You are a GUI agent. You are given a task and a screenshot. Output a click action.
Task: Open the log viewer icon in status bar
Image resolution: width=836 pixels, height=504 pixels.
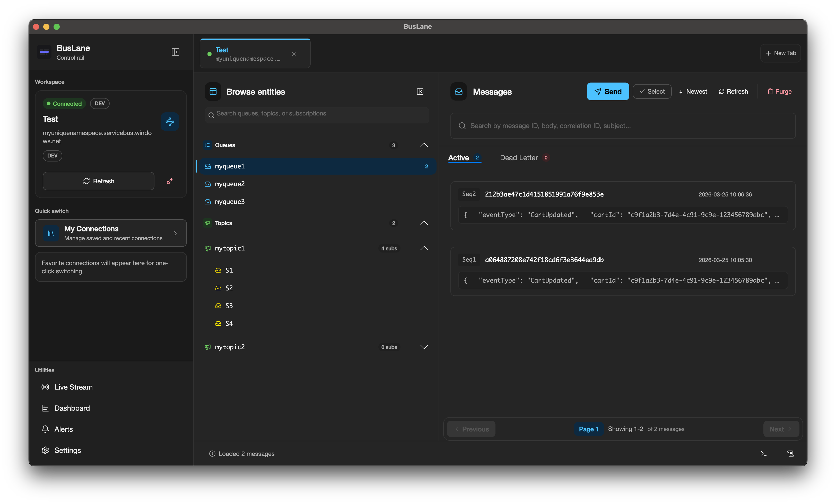click(x=790, y=454)
